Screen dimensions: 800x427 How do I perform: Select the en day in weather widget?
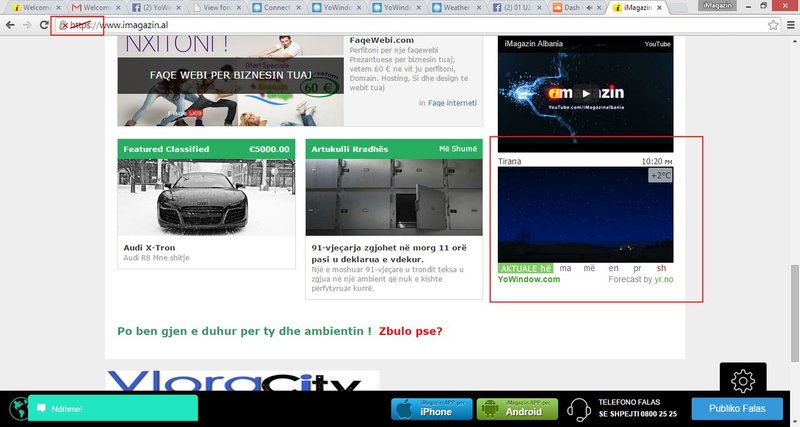coord(613,268)
